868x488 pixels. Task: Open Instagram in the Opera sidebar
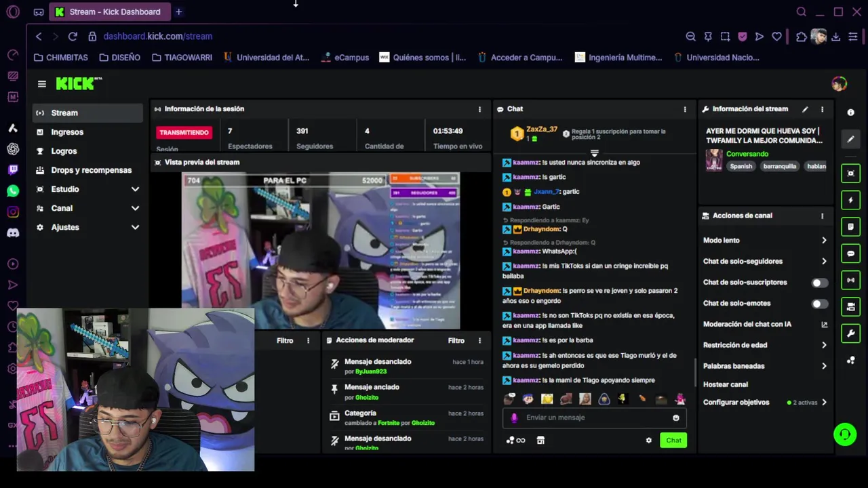click(x=13, y=212)
